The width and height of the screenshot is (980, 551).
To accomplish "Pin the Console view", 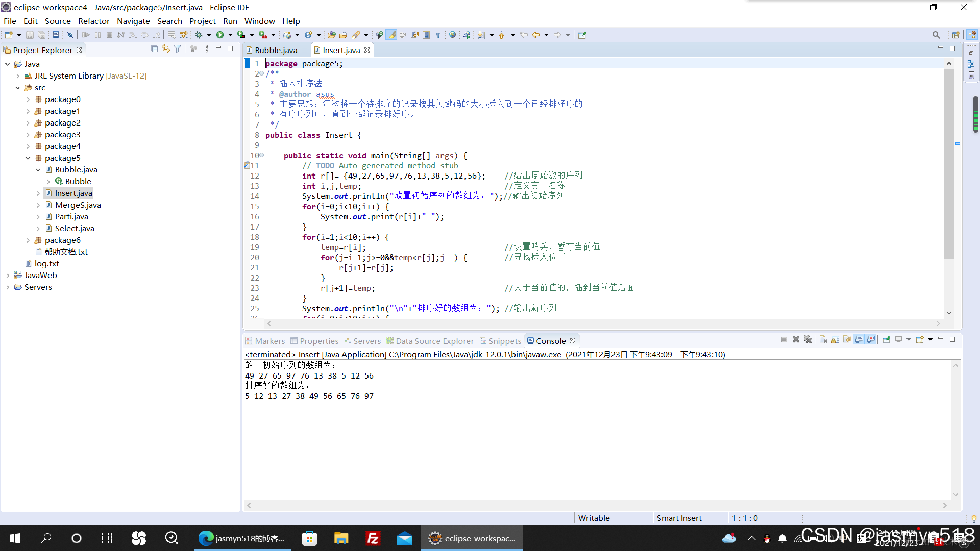I will pos(886,340).
